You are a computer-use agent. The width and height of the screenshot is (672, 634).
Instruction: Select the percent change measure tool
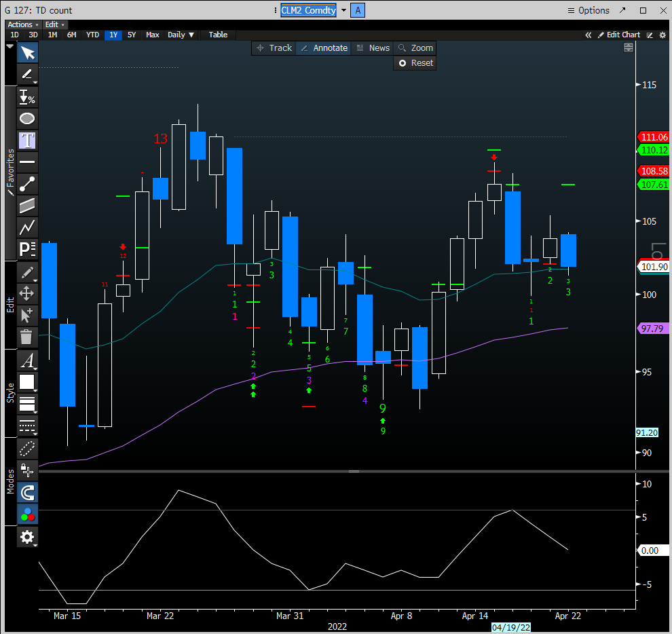(x=27, y=97)
